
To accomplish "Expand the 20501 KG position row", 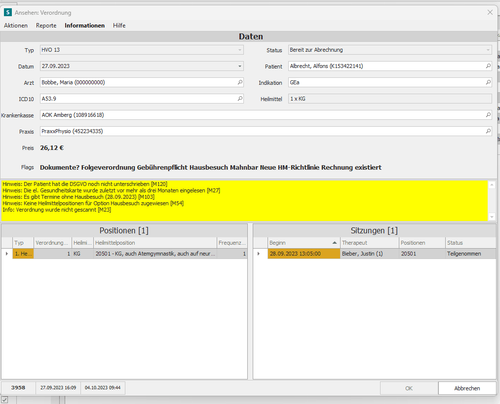I will pyautogui.click(x=7, y=254).
